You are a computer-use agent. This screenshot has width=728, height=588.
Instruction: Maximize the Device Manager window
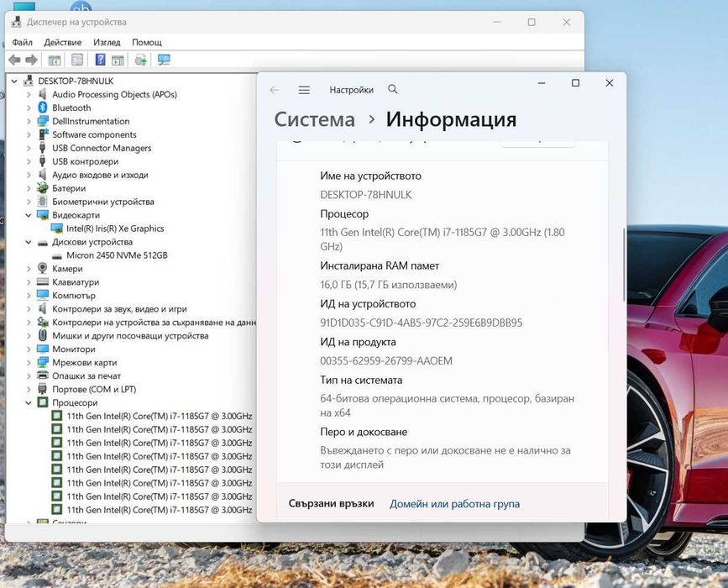click(x=532, y=23)
